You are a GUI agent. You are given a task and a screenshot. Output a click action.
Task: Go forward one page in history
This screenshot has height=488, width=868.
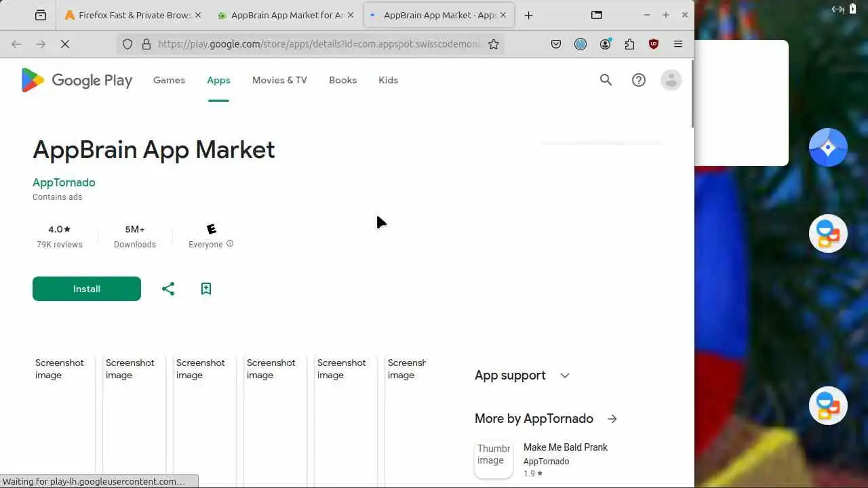coord(41,44)
